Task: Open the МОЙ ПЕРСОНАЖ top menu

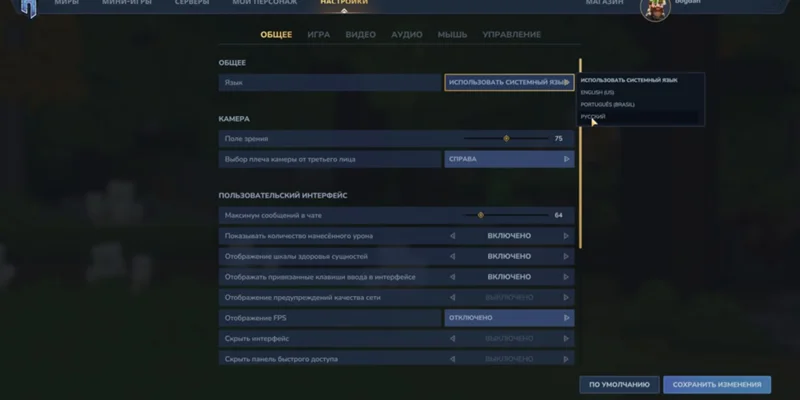Action: [264, 3]
